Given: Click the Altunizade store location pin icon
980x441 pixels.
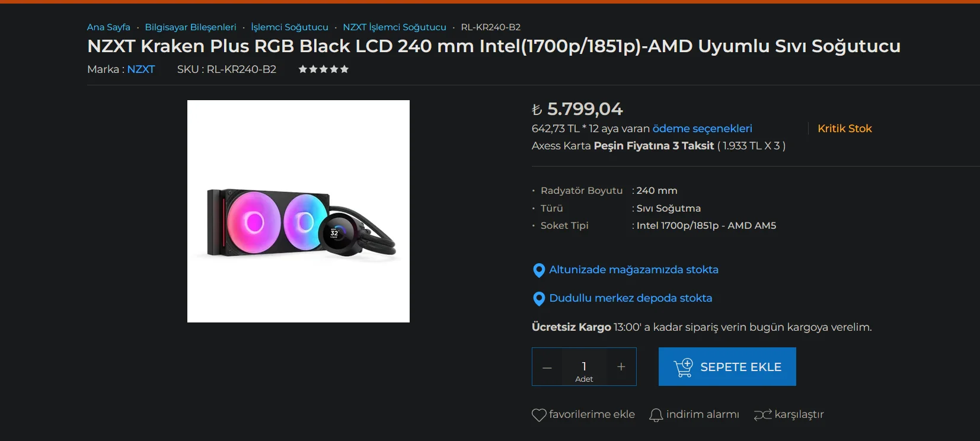Looking at the screenshot, I should click(x=539, y=270).
